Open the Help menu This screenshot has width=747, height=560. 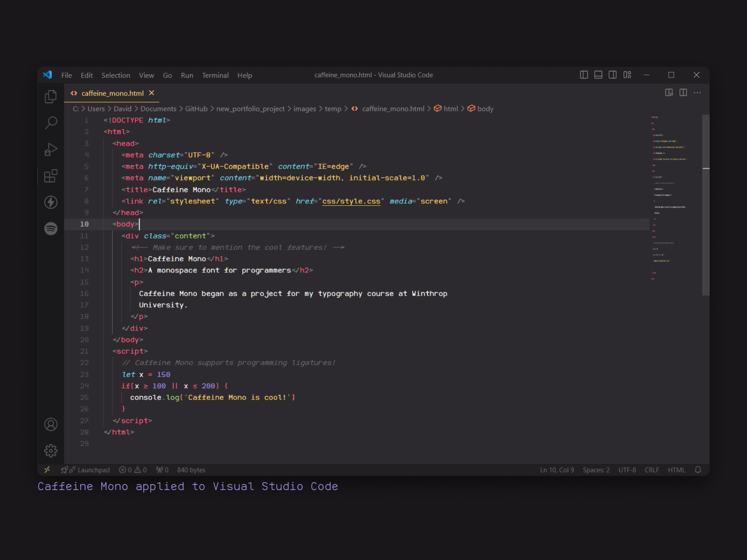click(245, 75)
